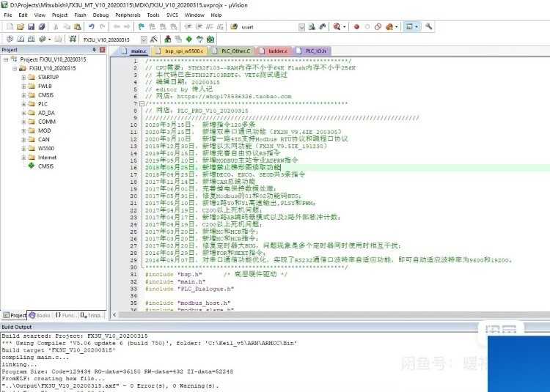Open the File menu
Image resolution: width=550 pixels, height=392 pixels.
click(x=8, y=15)
